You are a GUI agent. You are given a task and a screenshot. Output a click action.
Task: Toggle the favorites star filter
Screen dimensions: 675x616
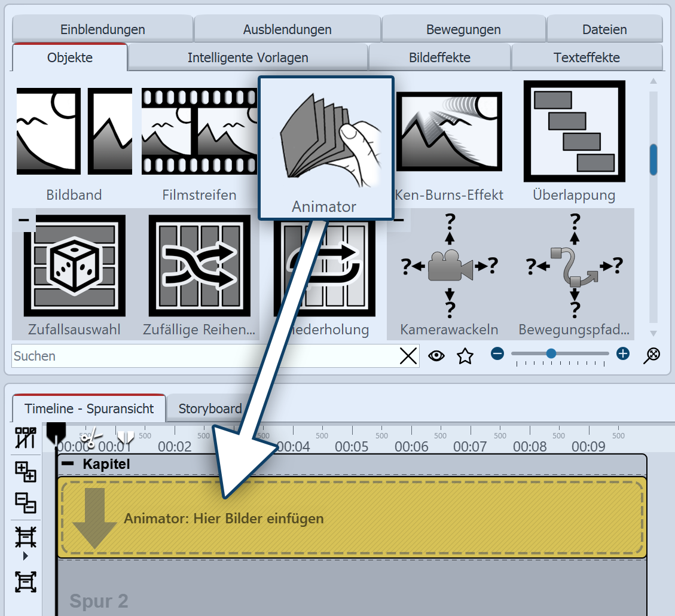click(465, 356)
